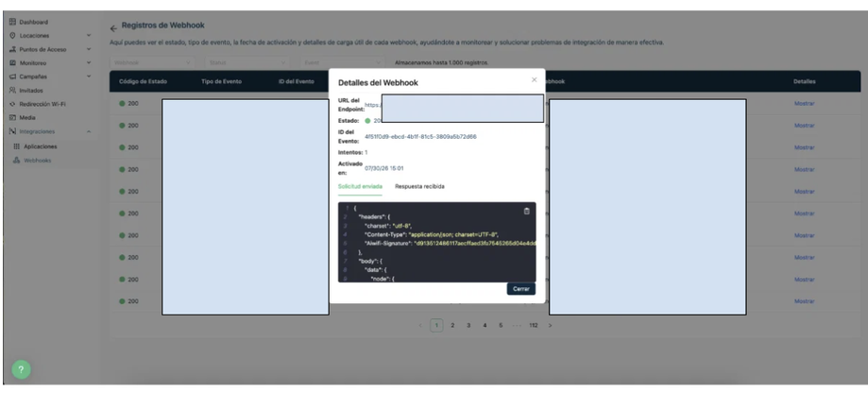Copy the JSON payload with the clipboard icon
Screen dimensions: 868x393
pos(526,211)
